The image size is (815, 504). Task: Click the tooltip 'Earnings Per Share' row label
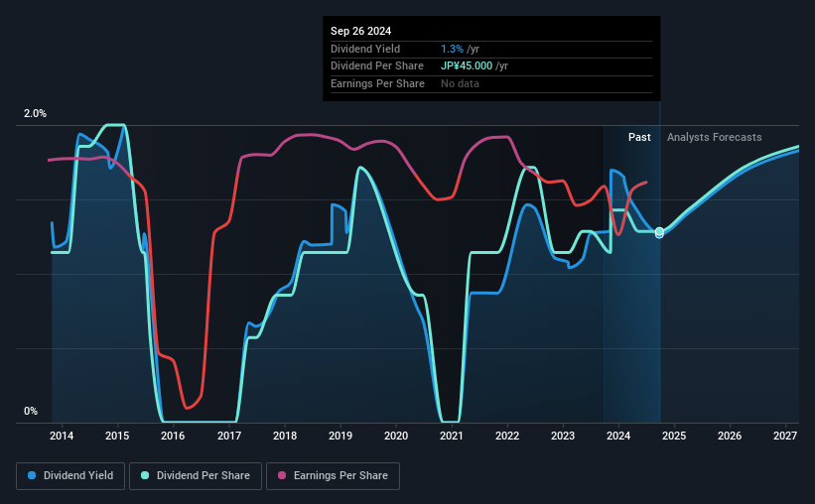pyautogui.click(x=377, y=83)
